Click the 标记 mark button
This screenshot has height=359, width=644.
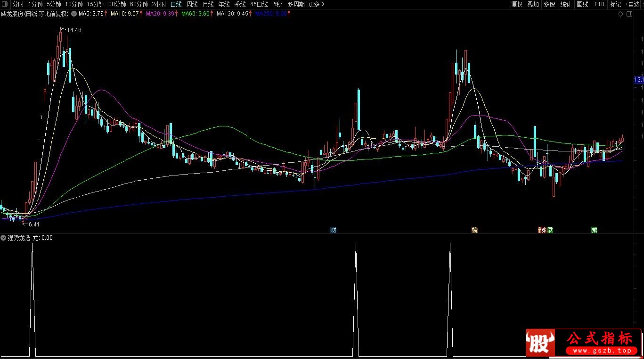coord(615,4)
